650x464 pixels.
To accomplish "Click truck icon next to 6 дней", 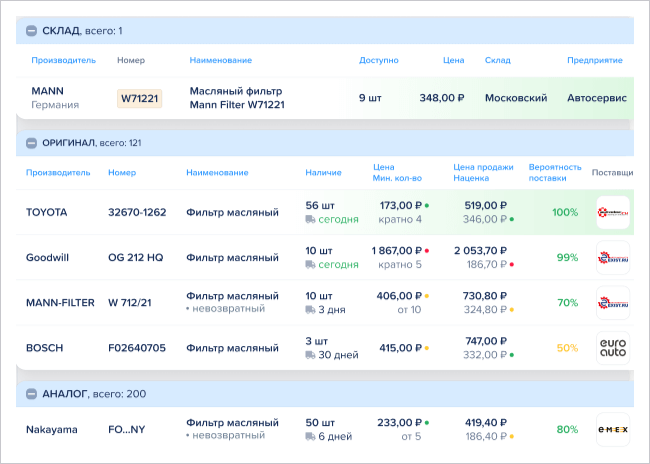I will pos(312,436).
